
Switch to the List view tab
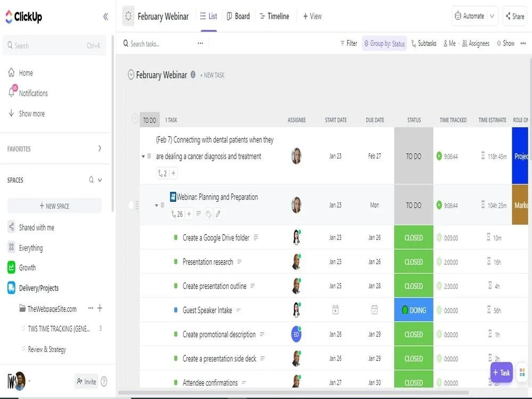tap(209, 16)
